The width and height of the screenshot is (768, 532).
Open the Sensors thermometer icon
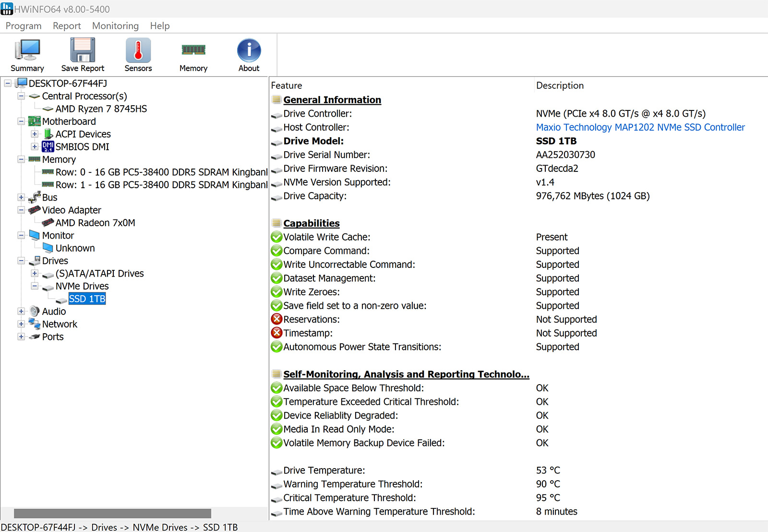click(x=138, y=50)
